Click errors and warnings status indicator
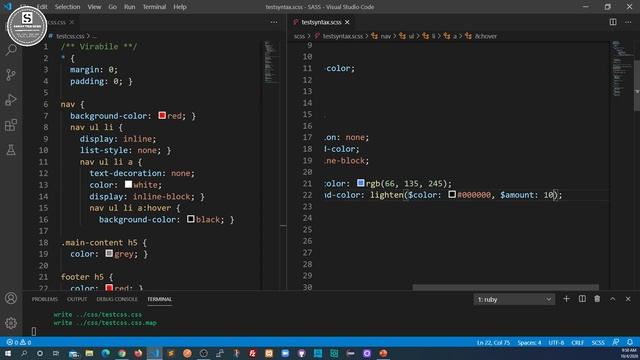The image size is (640, 360). pyautogui.click(x=19, y=342)
